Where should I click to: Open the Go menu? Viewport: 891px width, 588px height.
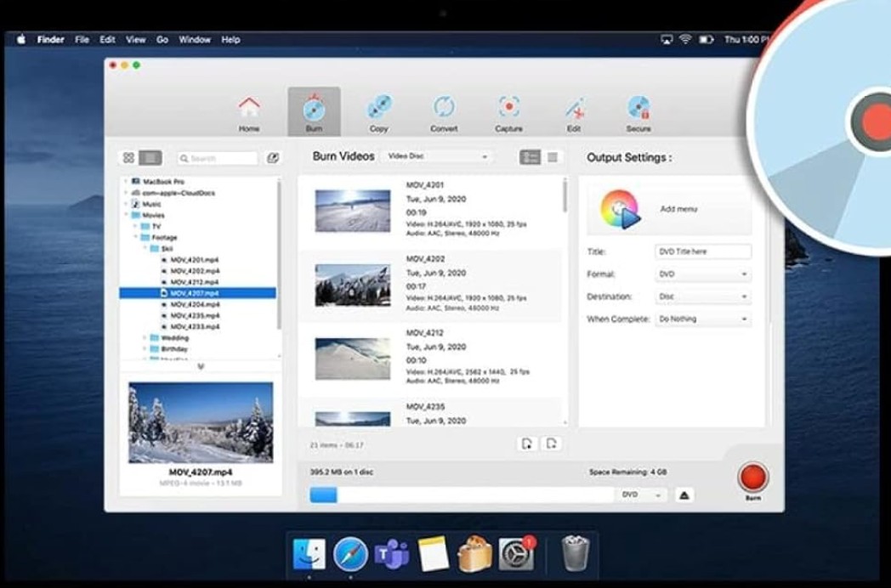click(x=162, y=39)
